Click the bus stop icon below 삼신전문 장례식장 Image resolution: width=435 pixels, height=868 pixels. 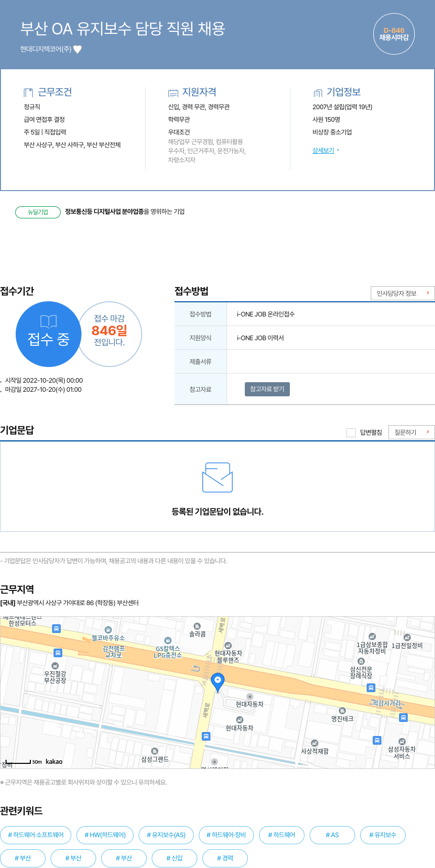371,688
